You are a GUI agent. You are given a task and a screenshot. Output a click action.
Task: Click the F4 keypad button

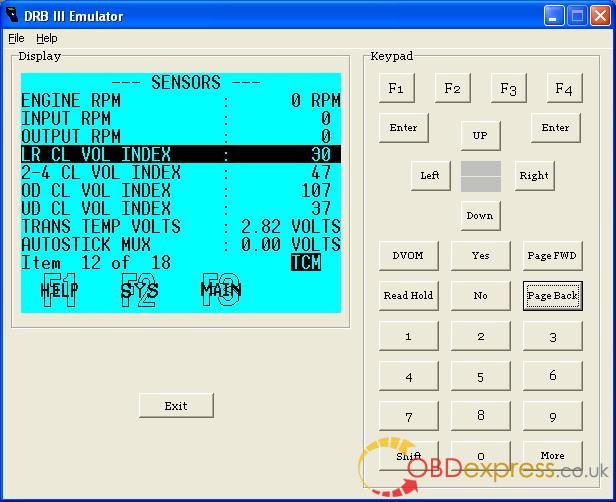564,88
